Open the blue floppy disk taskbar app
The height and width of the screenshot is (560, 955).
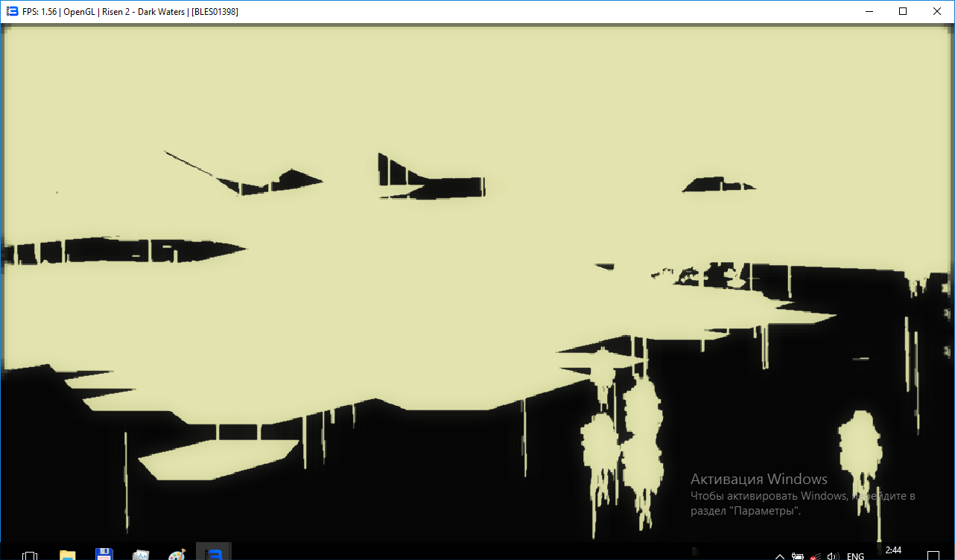click(104, 555)
